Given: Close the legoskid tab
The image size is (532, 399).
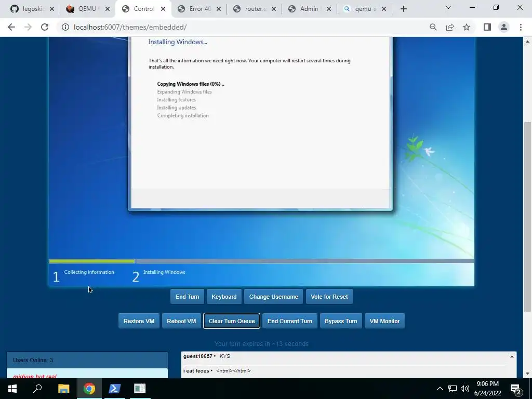Looking at the screenshot, I should (x=52, y=9).
